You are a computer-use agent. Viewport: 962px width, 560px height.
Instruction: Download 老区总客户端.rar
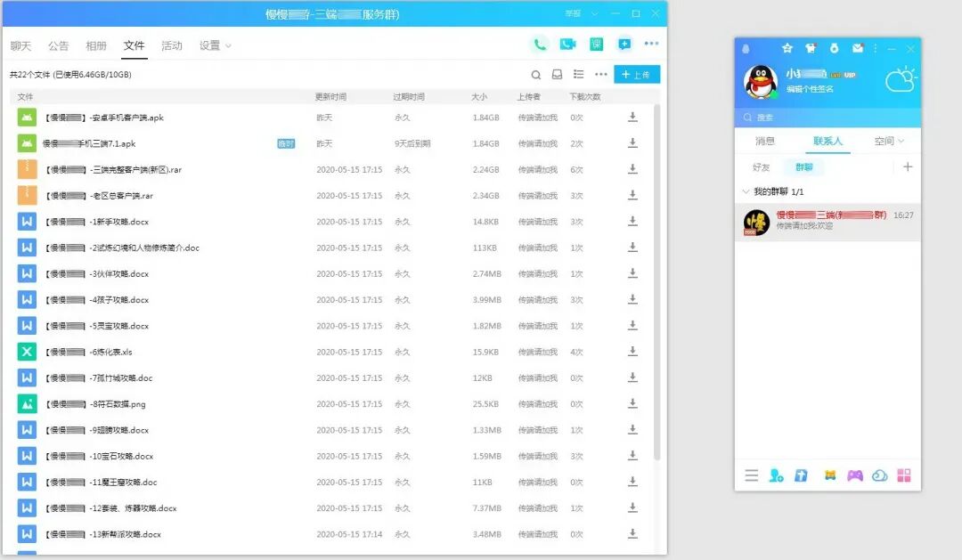pyautogui.click(x=632, y=195)
